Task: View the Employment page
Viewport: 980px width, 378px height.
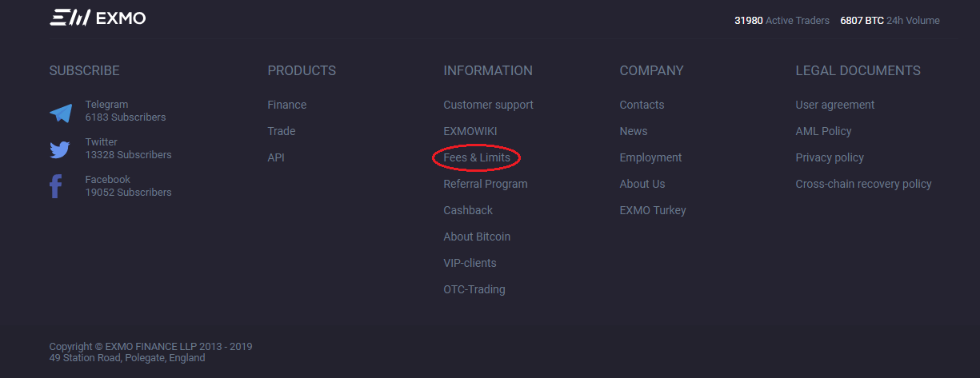Action: click(650, 157)
